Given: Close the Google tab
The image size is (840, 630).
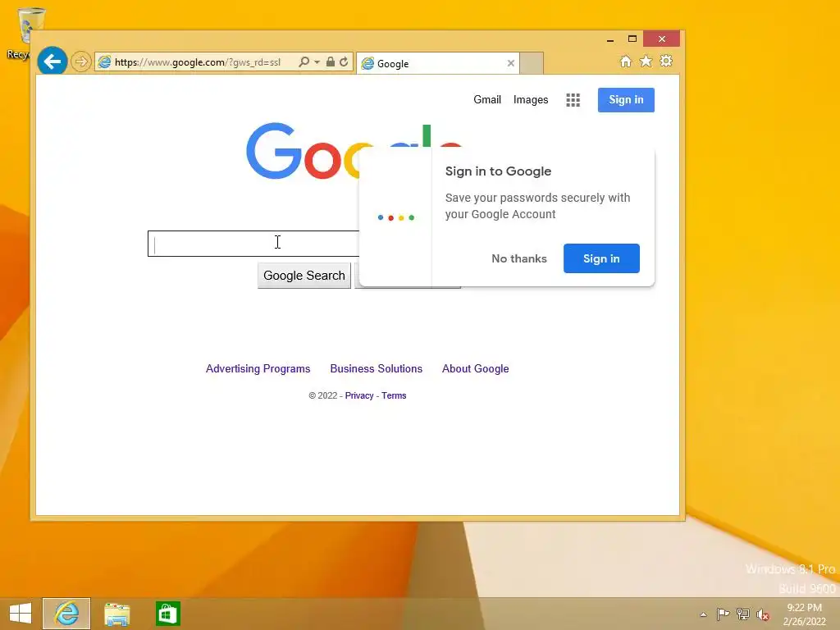Looking at the screenshot, I should tap(511, 63).
